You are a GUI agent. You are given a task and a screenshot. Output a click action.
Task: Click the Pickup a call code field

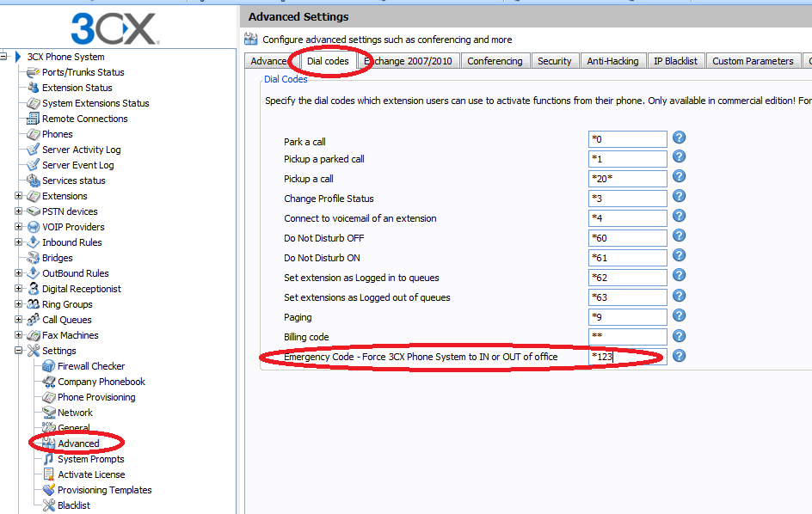tap(628, 179)
